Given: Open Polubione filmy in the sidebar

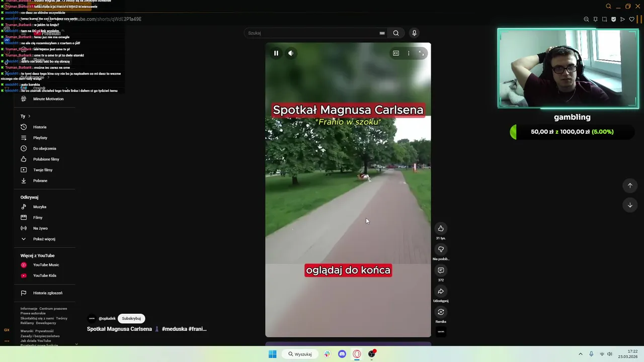Looking at the screenshot, I should click(45, 159).
